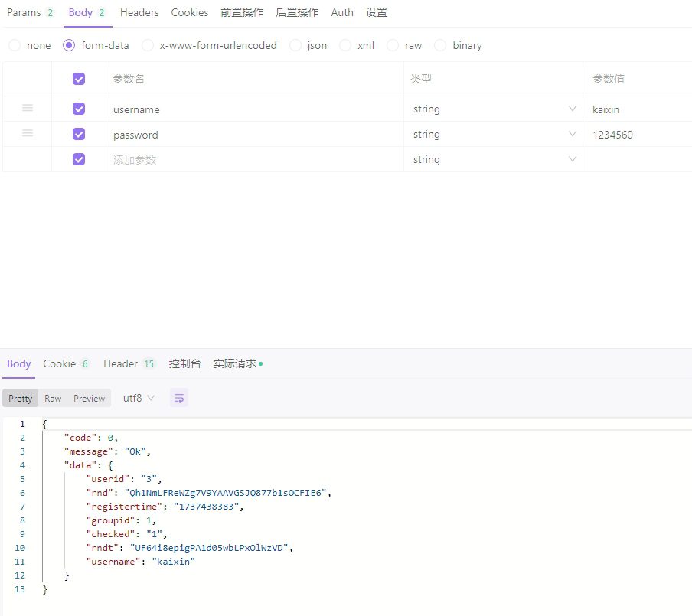
Task: Switch to the Headers request tab
Action: pos(139,12)
